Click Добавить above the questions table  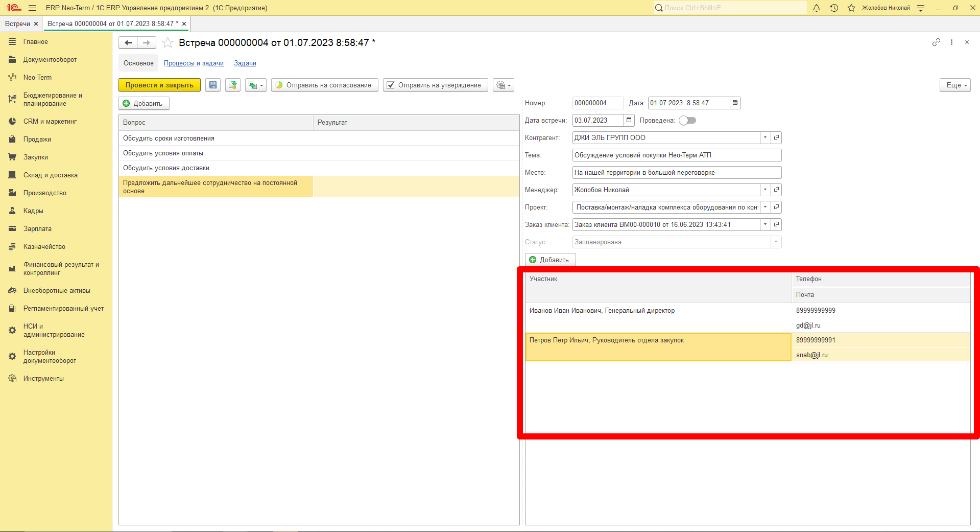(144, 103)
